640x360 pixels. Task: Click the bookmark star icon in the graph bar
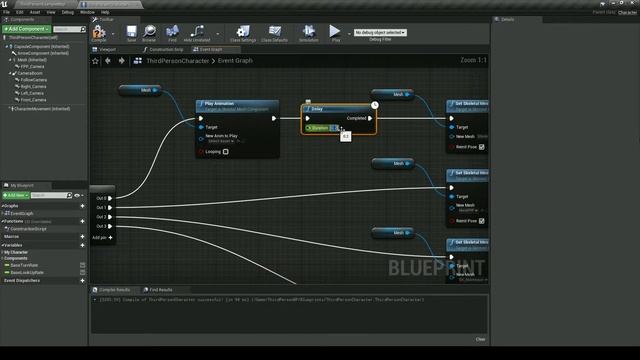pos(96,61)
